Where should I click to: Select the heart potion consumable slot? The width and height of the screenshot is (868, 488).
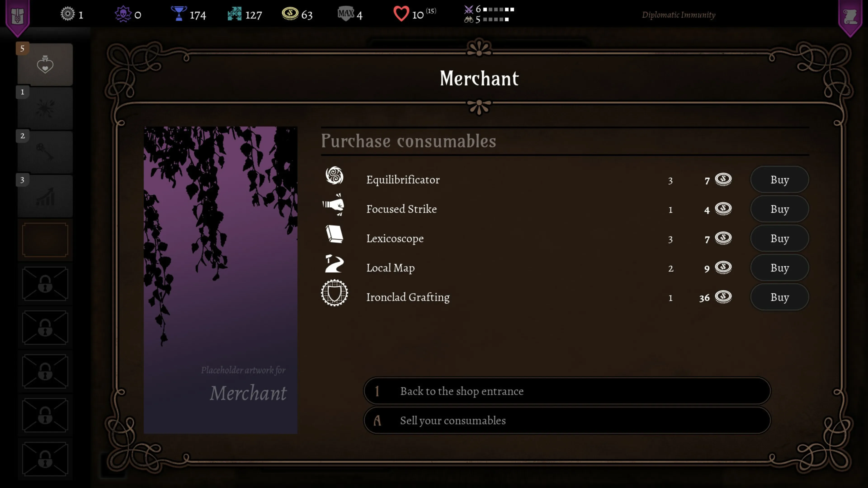point(45,64)
